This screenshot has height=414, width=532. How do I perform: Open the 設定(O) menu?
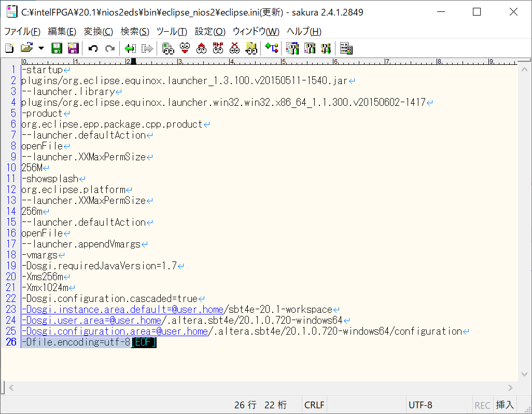pyautogui.click(x=210, y=32)
